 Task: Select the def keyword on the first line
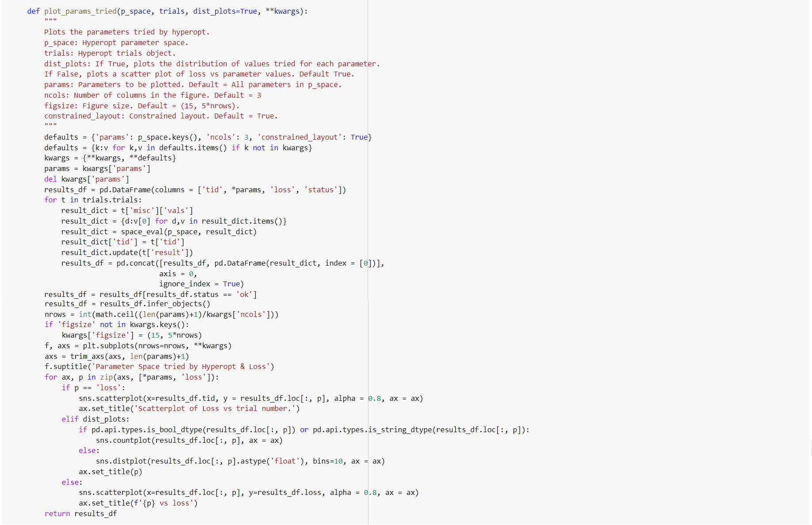point(33,11)
